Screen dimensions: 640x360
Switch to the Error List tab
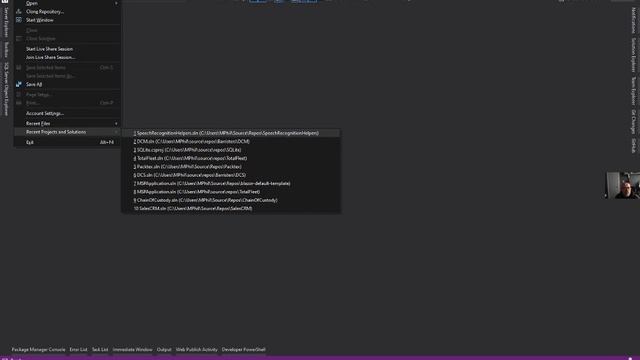78,349
